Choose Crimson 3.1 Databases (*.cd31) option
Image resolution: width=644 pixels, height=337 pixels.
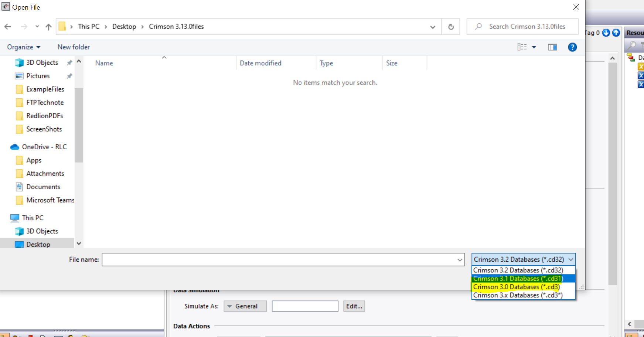524,279
